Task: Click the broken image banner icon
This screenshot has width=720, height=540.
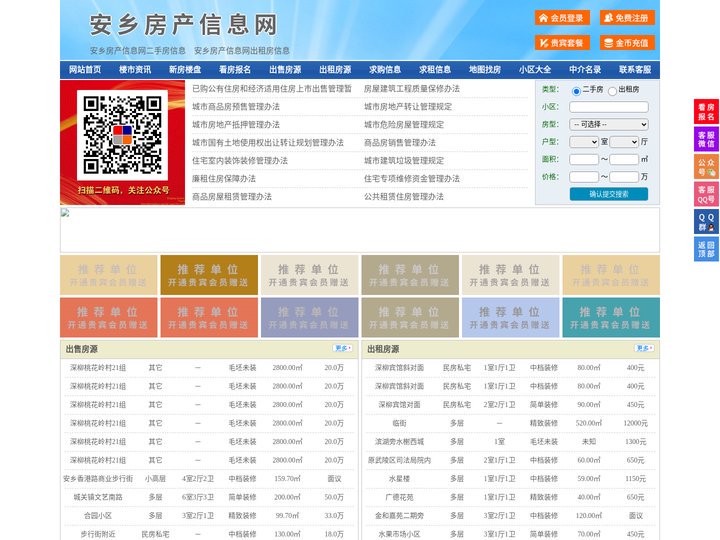Action: click(x=65, y=213)
